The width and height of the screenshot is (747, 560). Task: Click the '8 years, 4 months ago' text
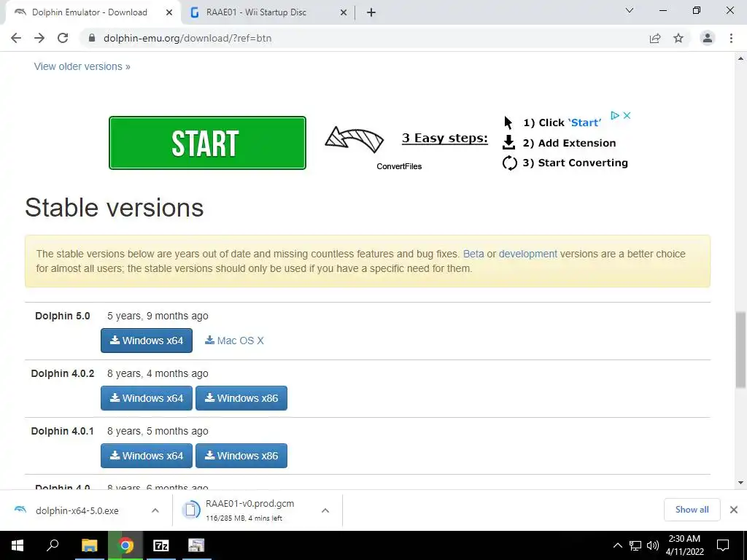coord(158,373)
